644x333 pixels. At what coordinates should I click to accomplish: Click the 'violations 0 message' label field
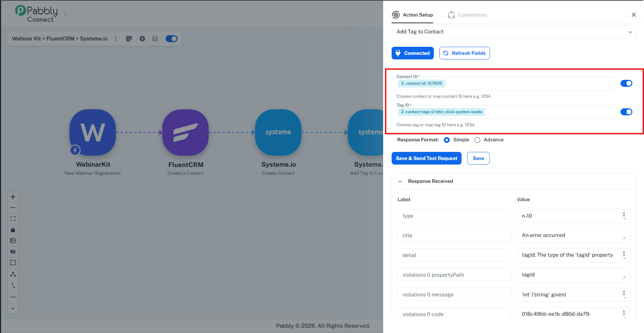pos(455,295)
